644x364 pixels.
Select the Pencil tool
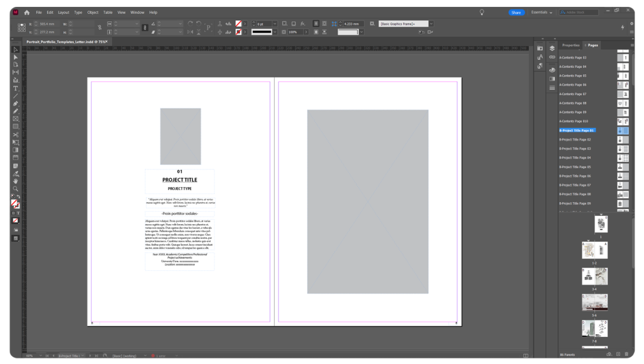tap(16, 111)
